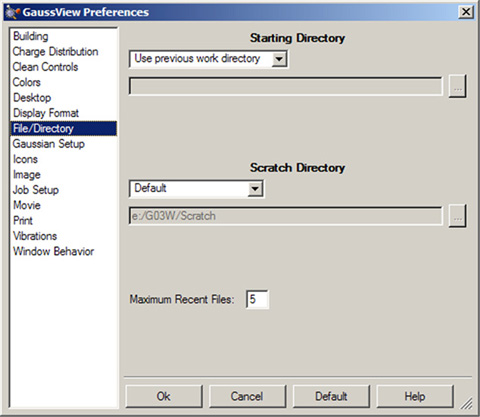
Task: Click the Maximum Recent Files field
Action: [x=257, y=299]
